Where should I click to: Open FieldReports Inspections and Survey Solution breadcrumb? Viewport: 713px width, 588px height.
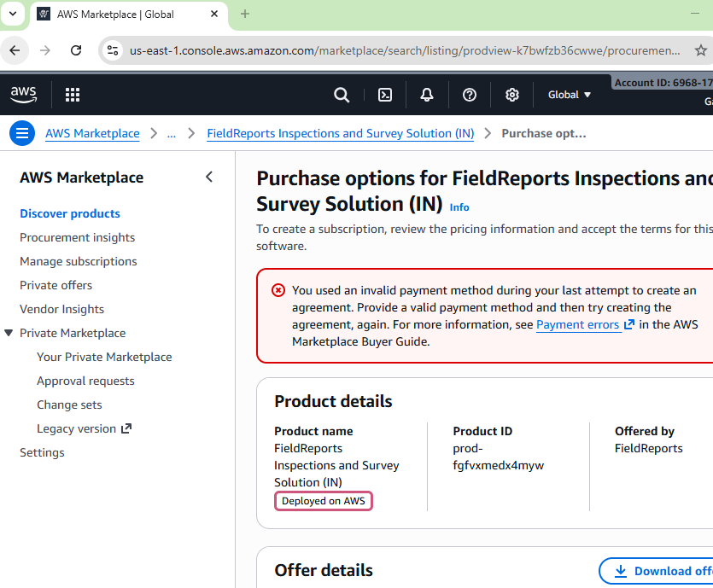(341, 134)
